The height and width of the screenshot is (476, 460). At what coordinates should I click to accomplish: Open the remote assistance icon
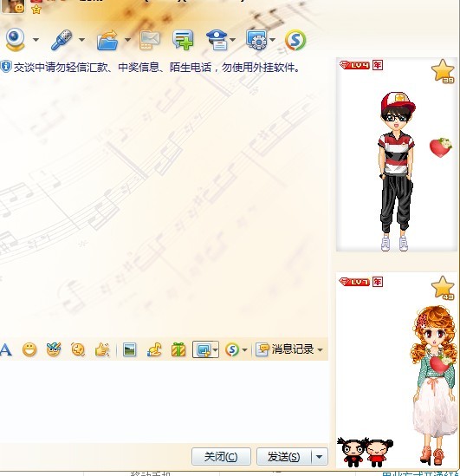pyautogui.click(x=256, y=40)
